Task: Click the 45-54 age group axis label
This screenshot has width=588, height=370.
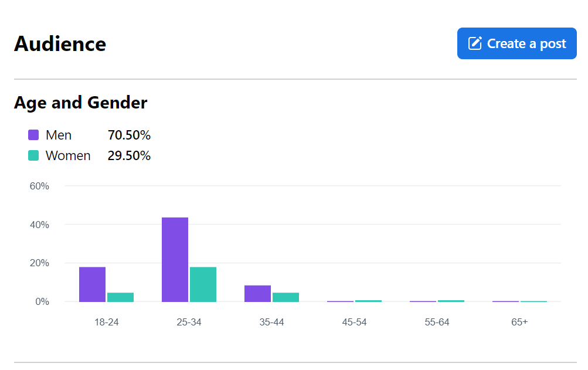Action: coord(354,322)
